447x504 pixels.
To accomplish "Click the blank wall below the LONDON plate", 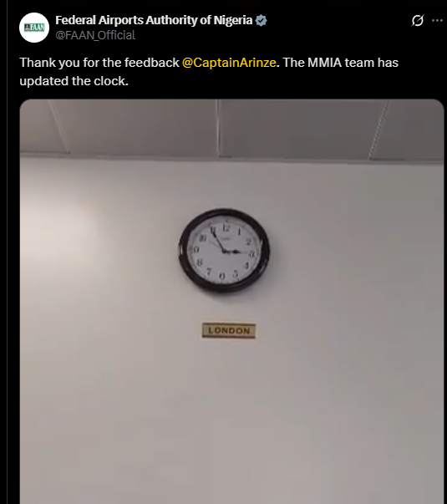I will coord(229,418).
